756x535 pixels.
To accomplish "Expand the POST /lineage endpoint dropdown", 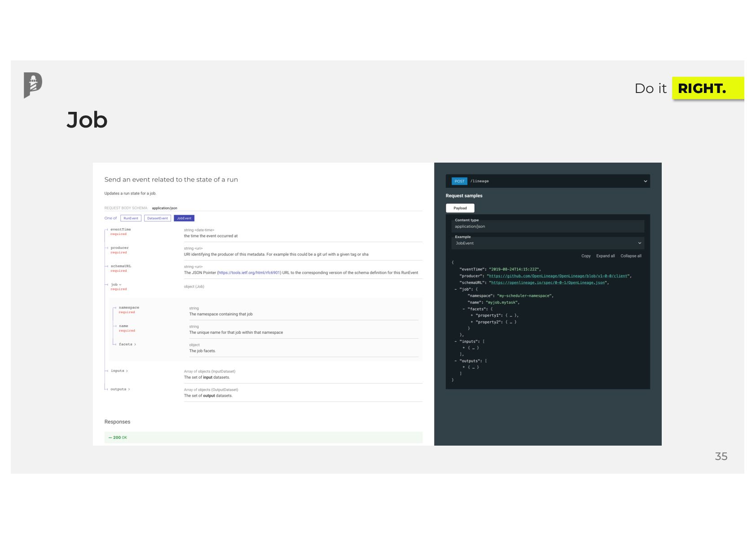I will tap(646, 181).
